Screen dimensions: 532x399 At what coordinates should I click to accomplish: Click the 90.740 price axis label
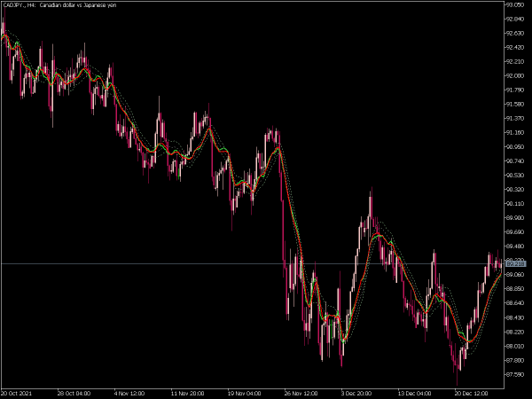click(515, 161)
